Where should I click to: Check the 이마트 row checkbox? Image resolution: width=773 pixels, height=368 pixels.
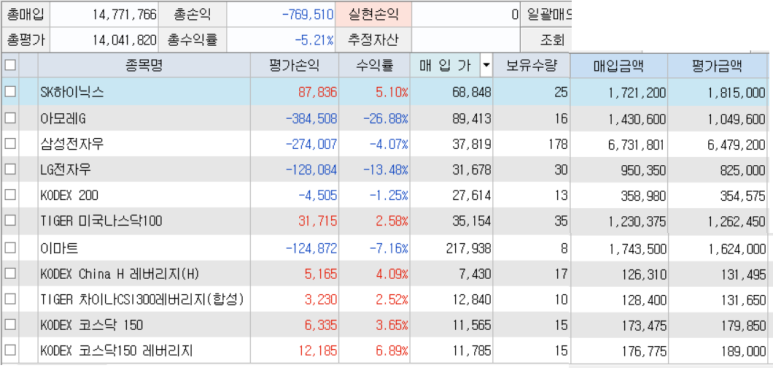click(10, 247)
